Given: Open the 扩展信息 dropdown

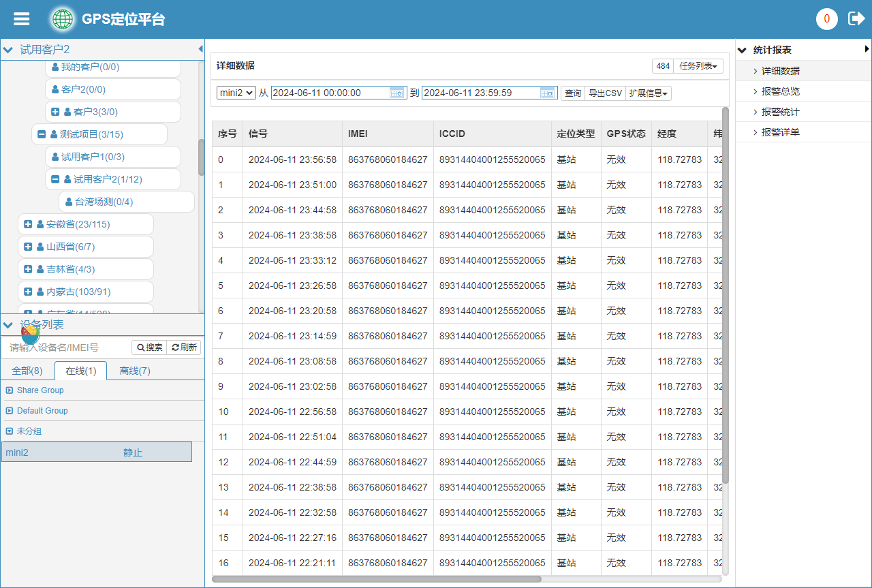Looking at the screenshot, I should point(648,93).
